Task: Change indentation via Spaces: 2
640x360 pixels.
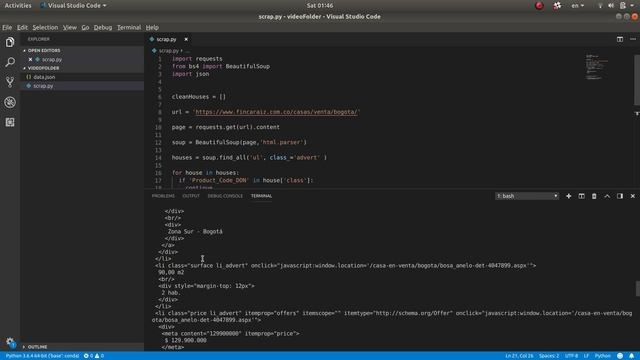Action: coord(549,356)
